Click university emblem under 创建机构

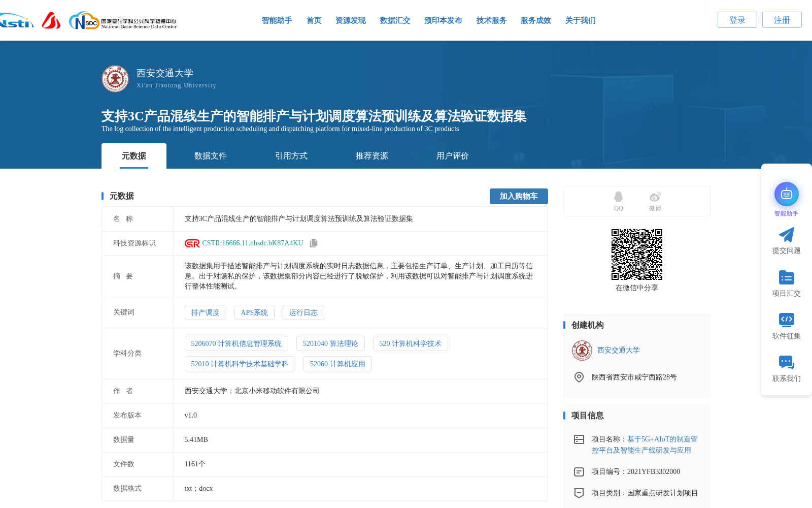(x=582, y=351)
